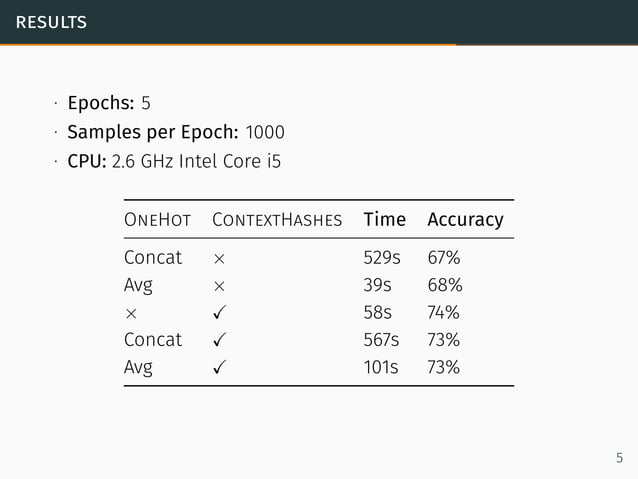Viewport: 638px width, 479px height.
Task: Click the ContextHashes cross in the 529s row
Action: pyautogui.click(x=218, y=258)
